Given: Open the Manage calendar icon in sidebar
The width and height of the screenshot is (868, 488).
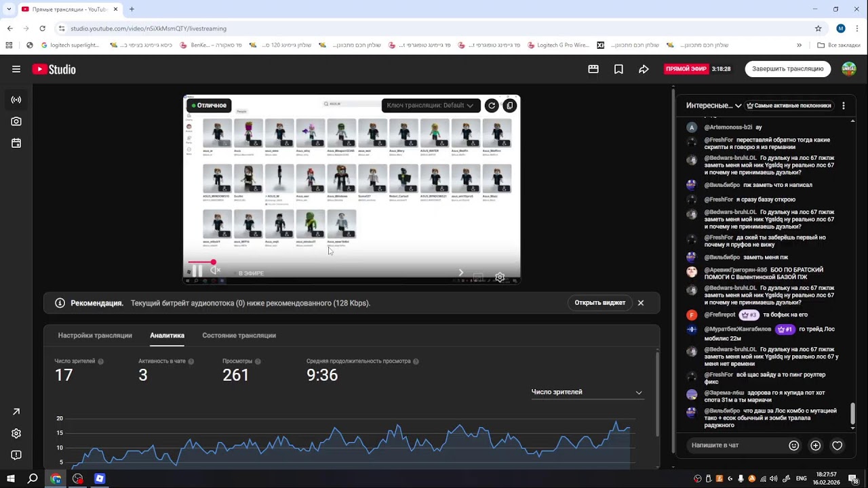Looking at the screenshot, I should (16, 143).
